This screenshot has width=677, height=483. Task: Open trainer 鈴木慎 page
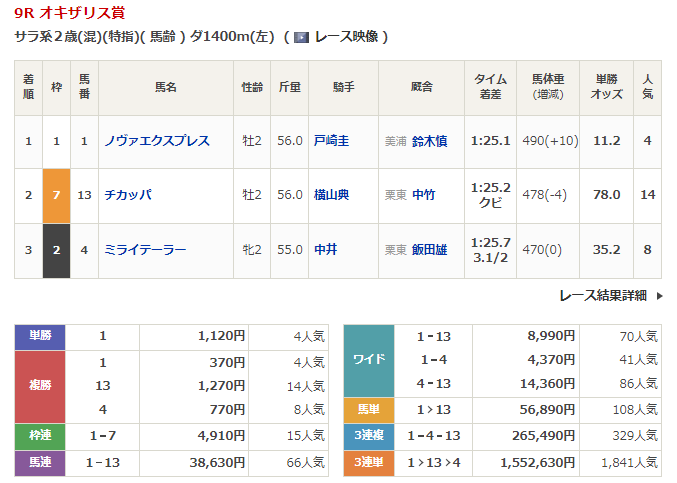430,141
